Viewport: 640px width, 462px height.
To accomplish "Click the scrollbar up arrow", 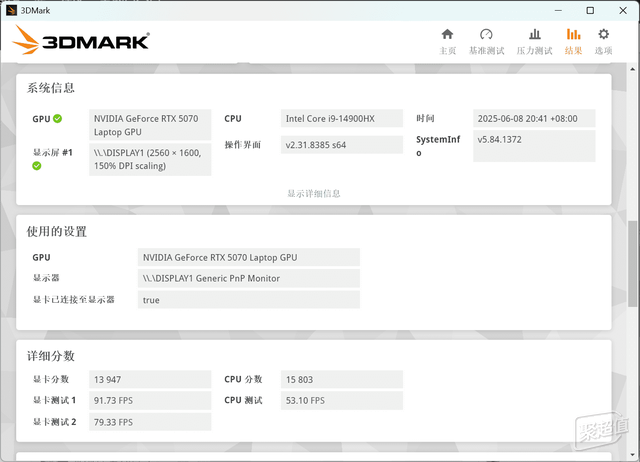I will coord(632,69).
